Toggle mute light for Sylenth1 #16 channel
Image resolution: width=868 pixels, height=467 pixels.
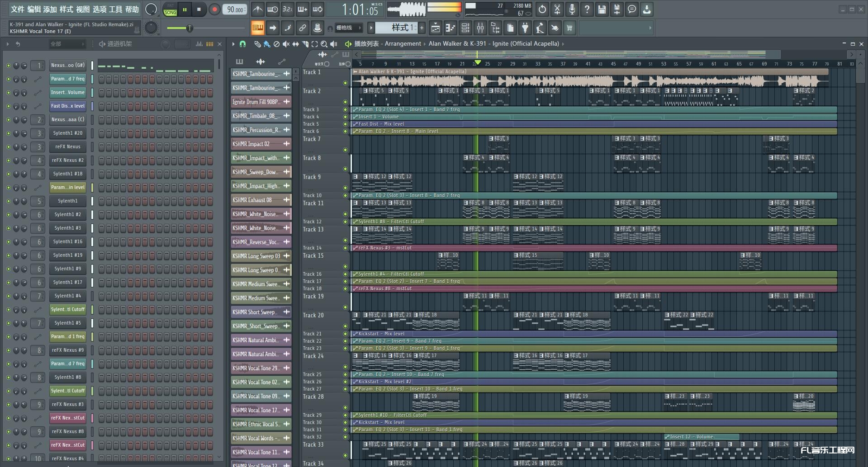coord(8,242)
